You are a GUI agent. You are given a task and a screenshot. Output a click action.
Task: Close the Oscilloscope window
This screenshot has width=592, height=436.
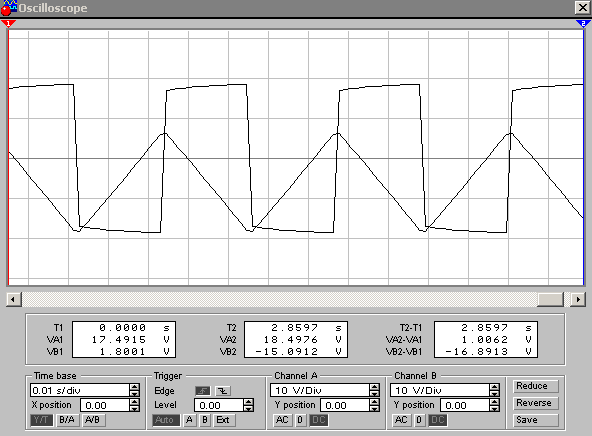pyautogui.click(x=583, y=8)
